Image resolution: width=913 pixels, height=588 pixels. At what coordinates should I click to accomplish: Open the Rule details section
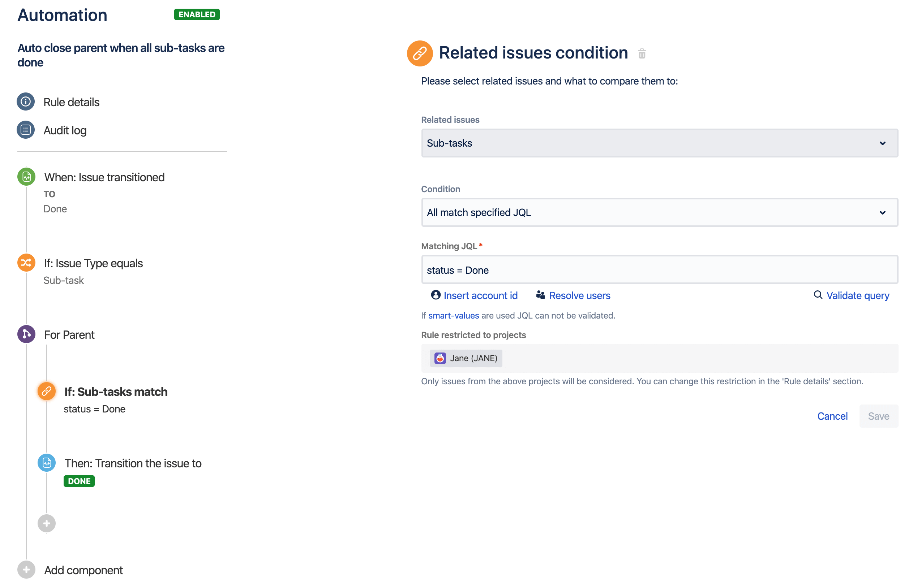tap(72, 102)
